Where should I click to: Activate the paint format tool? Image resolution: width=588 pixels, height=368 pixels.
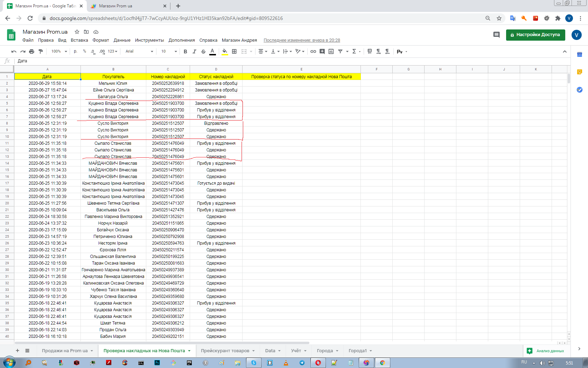tap(41, 52)
